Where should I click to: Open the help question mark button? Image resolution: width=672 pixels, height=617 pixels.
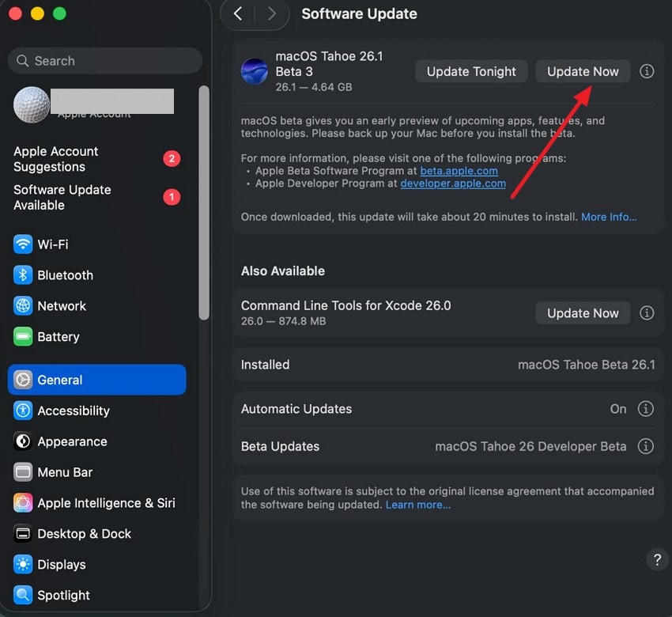656,560
